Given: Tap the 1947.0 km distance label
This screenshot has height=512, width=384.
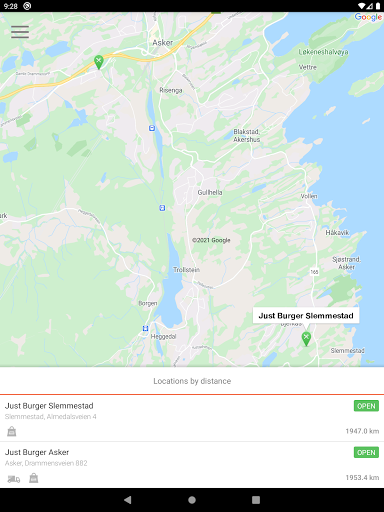Looking at the screenshot, I should (362, 431).
